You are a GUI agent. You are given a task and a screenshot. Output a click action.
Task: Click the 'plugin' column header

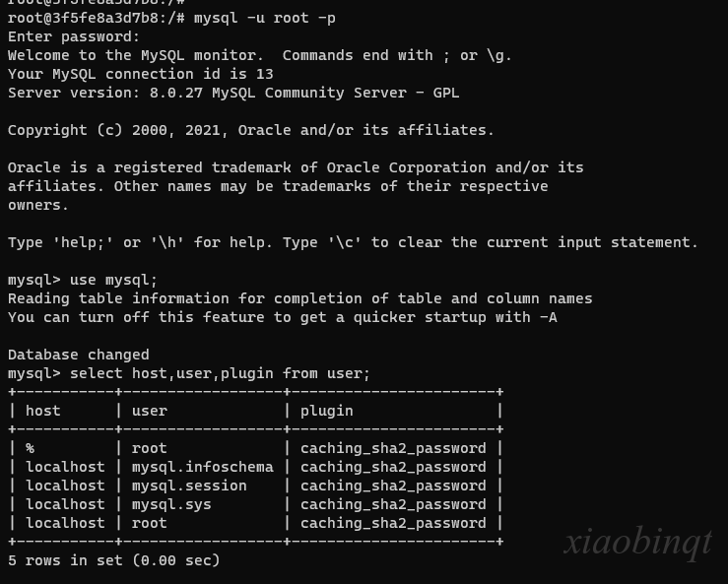click(326, 412)
